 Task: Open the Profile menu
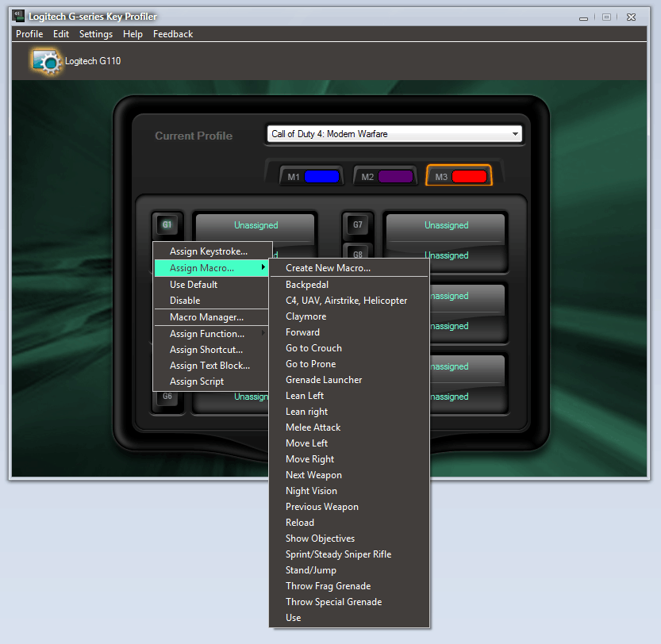click(x=29, y=34)
